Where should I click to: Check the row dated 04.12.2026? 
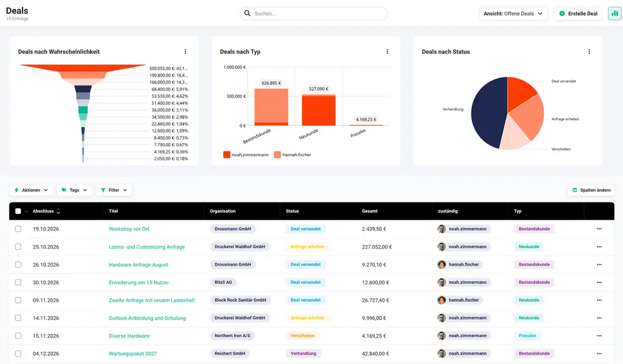point(18,353)
